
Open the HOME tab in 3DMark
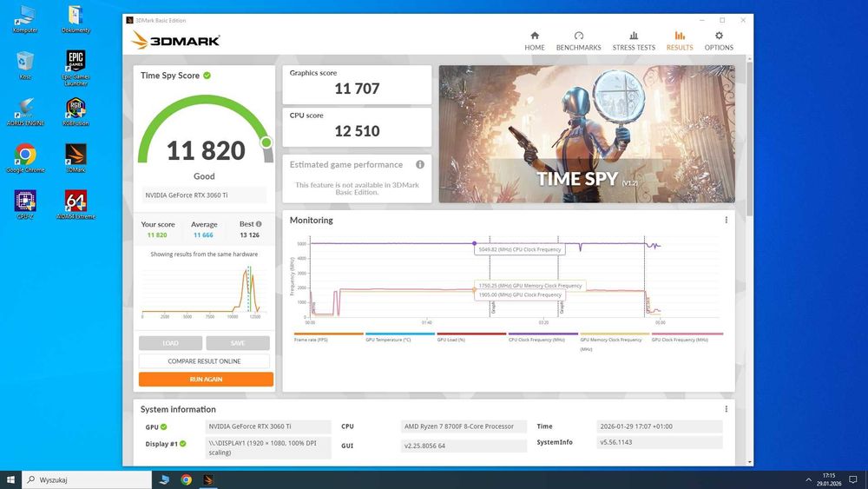534,41
